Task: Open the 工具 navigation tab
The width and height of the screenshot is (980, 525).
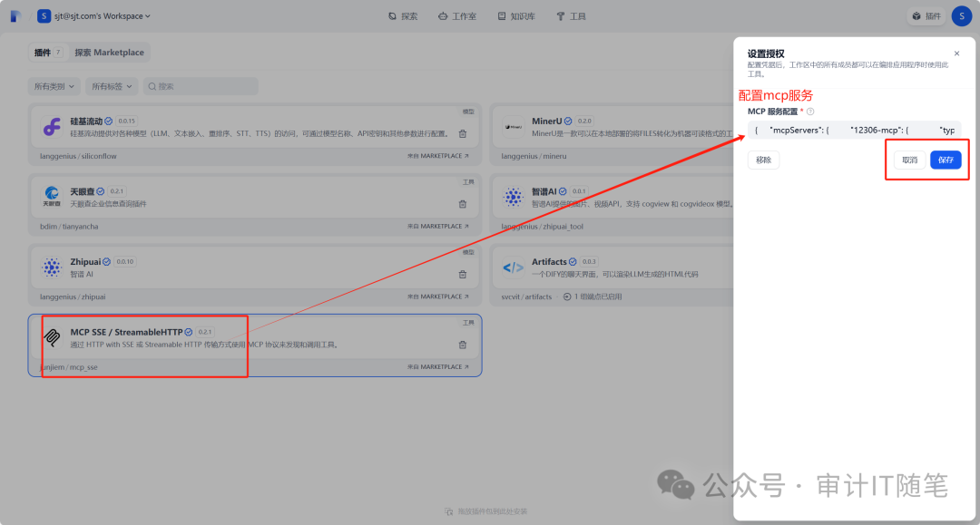Action: [x=572, y=16]
